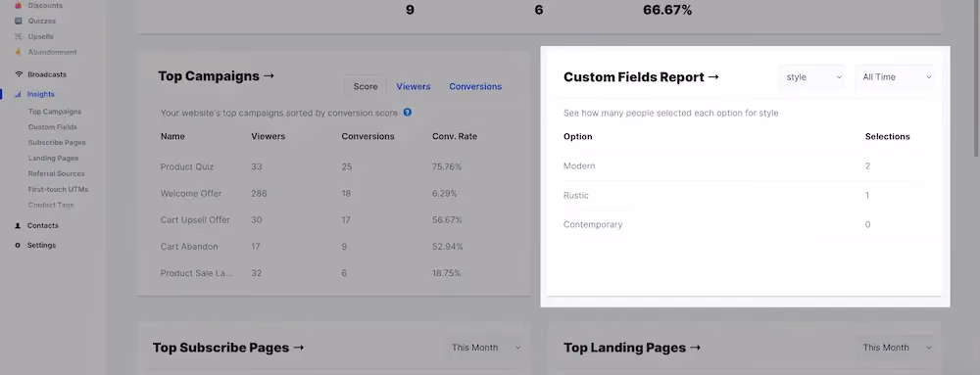
Task: Select the Quizzes icon in sidebar
Action: coord(18,21)
